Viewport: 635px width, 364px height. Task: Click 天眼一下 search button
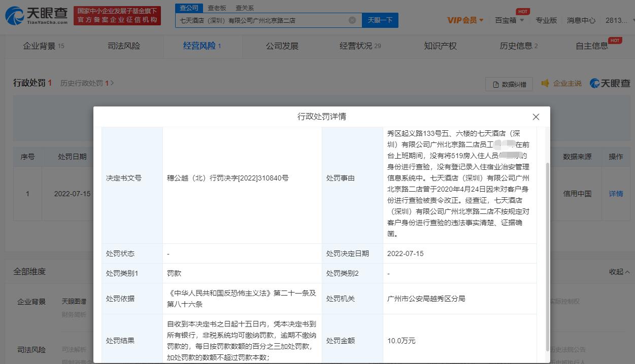click(380, 20)
